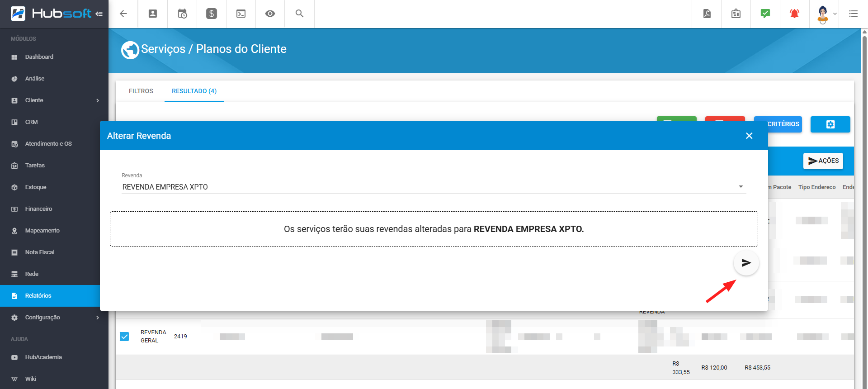Image resolution: width=868 pixels, height=389 pixels.
Task: Click the Configuração gear icon
Action: 14,318
